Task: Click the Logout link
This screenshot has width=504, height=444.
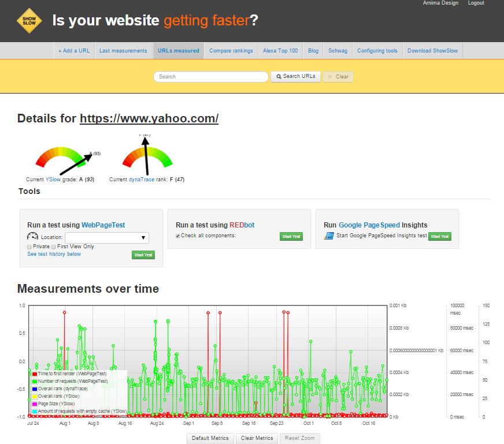Action: (476, 3)
